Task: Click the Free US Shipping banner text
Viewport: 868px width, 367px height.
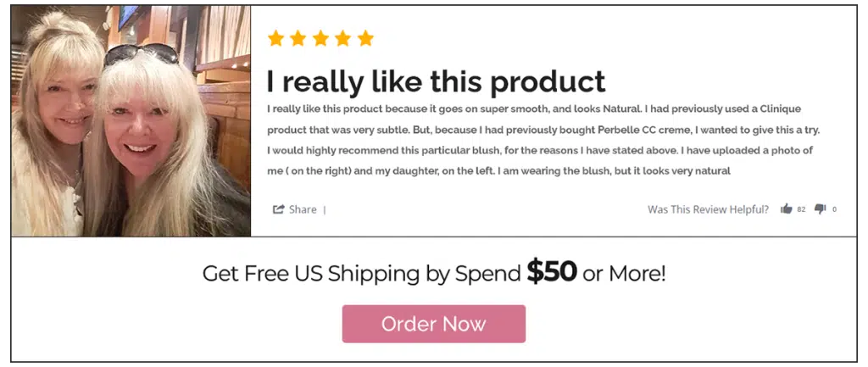Action: 434,273
